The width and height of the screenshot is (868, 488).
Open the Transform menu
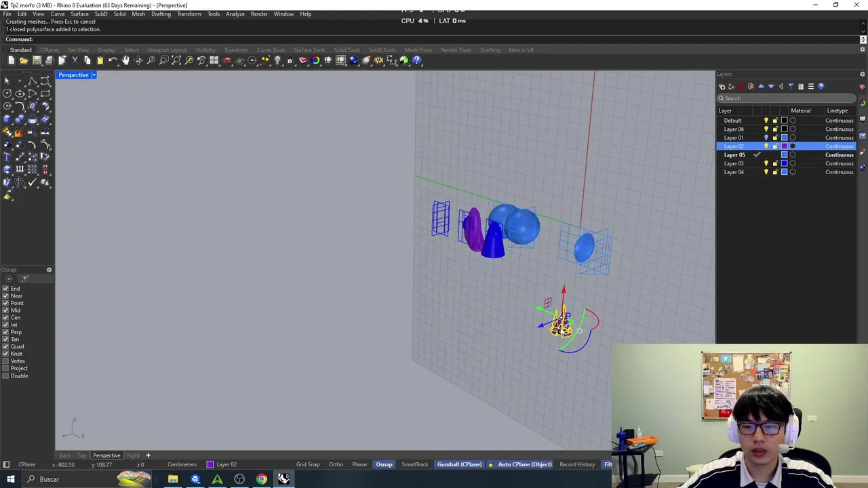(x=189, y=14)
